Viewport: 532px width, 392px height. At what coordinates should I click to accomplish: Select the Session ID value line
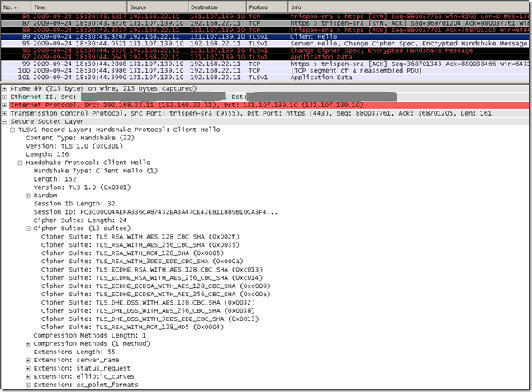coord(155,212)
